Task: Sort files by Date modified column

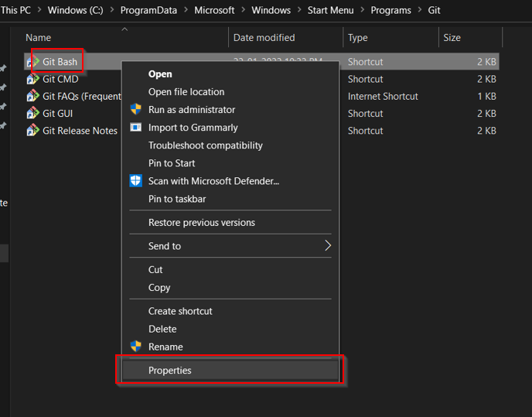Action: click(x=264, y=38)
